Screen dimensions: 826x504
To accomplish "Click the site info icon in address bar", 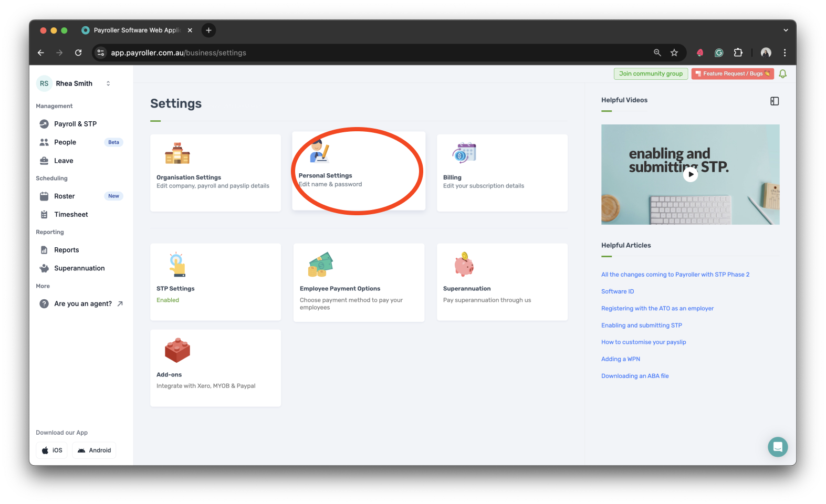I will [101, 52].
